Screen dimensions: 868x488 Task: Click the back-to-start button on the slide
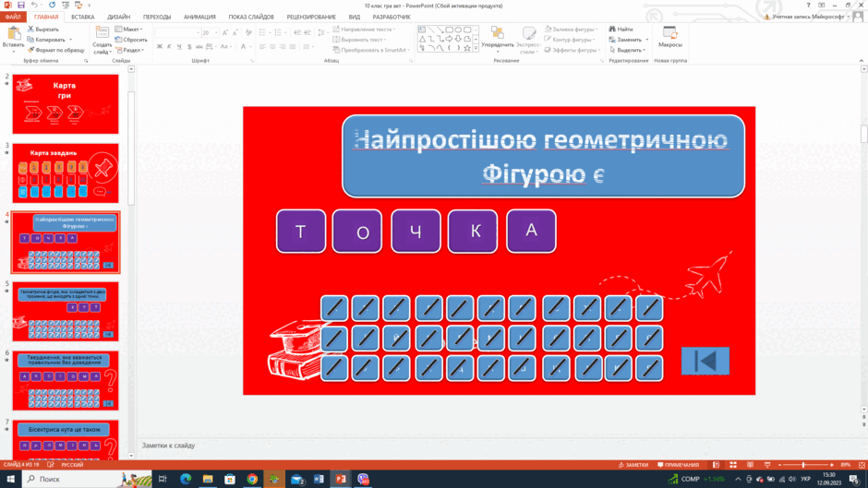tap(705, 361)
